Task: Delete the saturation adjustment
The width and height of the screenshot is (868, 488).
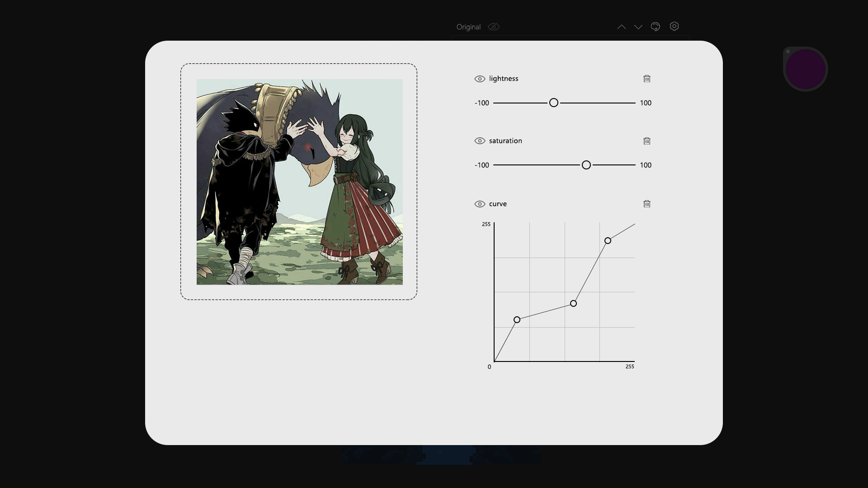Action: click(647, 141)
